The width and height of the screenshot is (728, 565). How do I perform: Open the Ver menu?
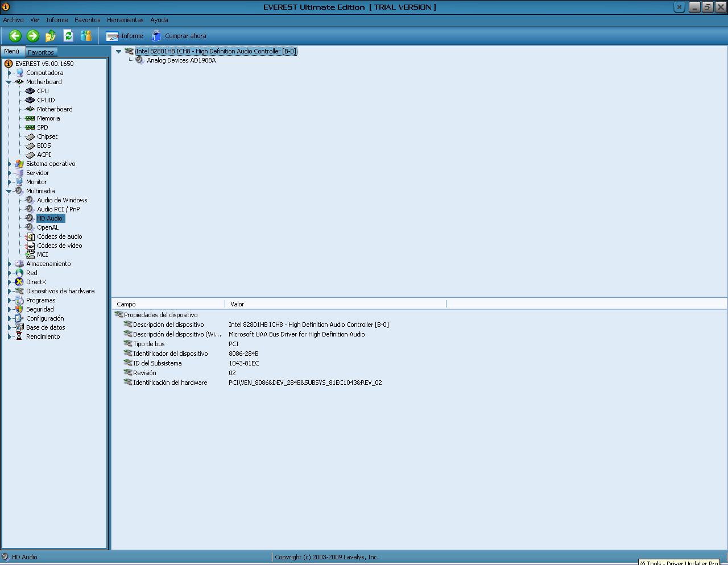coord(35,20)
